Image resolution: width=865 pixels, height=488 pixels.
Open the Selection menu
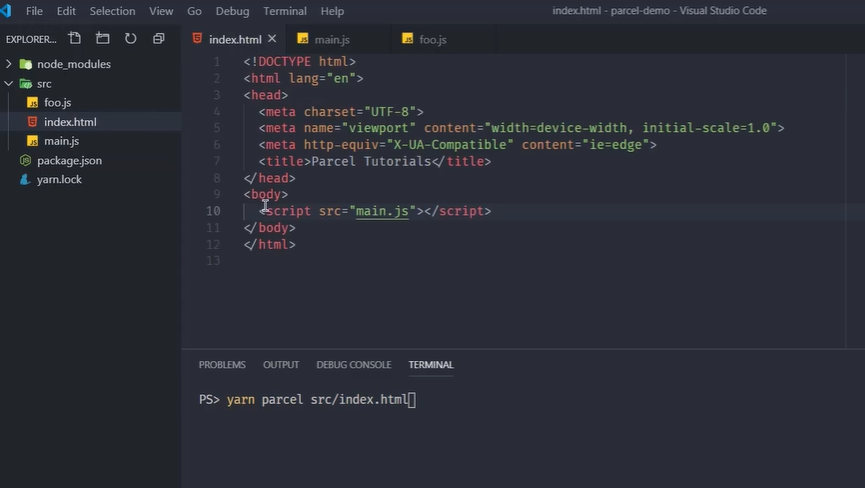112,11
